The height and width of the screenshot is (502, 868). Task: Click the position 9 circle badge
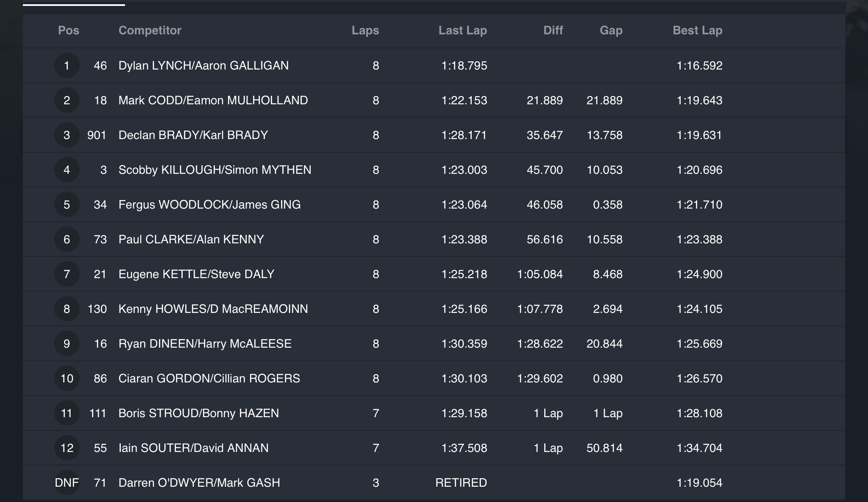pyautogui.click(x=67, y=343)
